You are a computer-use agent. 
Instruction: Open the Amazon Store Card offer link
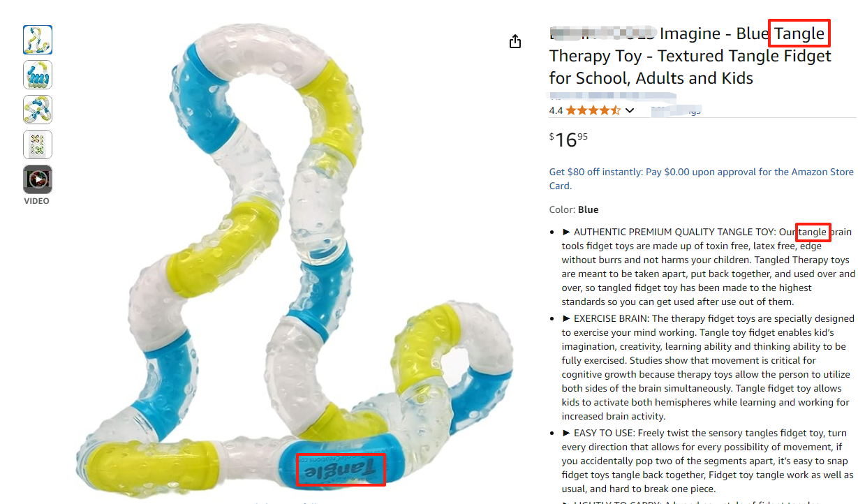(x=701, y=179)
